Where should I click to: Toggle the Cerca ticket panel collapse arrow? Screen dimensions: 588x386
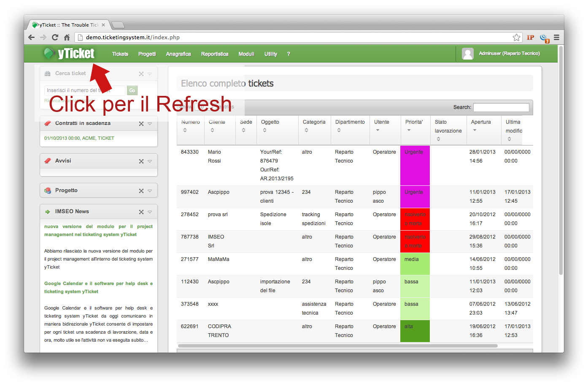coord(150,74)
